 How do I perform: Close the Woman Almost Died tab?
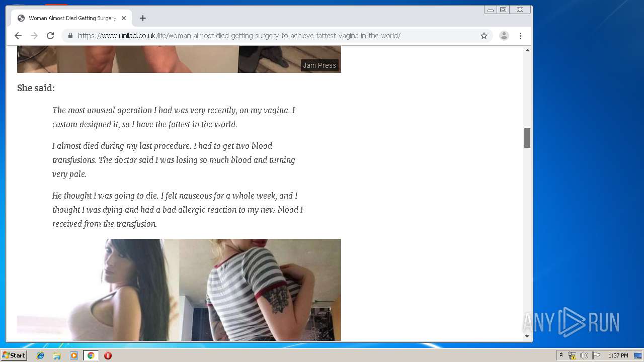[124, 18]
